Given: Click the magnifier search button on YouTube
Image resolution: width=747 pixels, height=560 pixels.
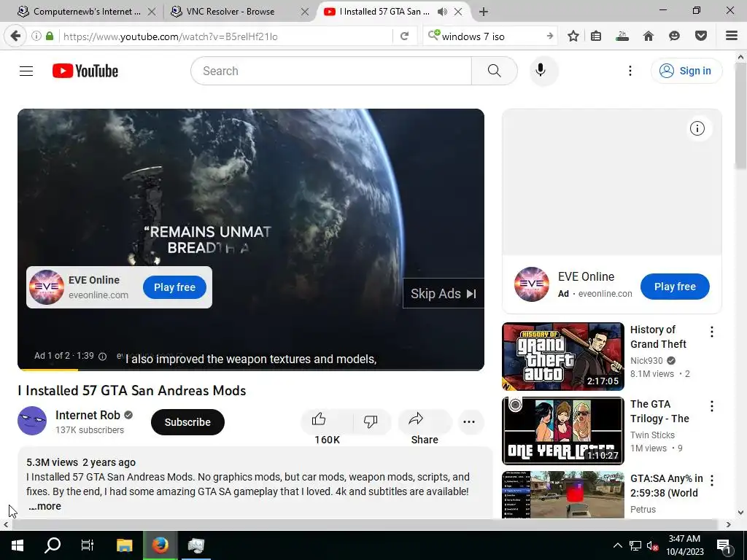Looking at the screenshot, I should pos(494,71).
